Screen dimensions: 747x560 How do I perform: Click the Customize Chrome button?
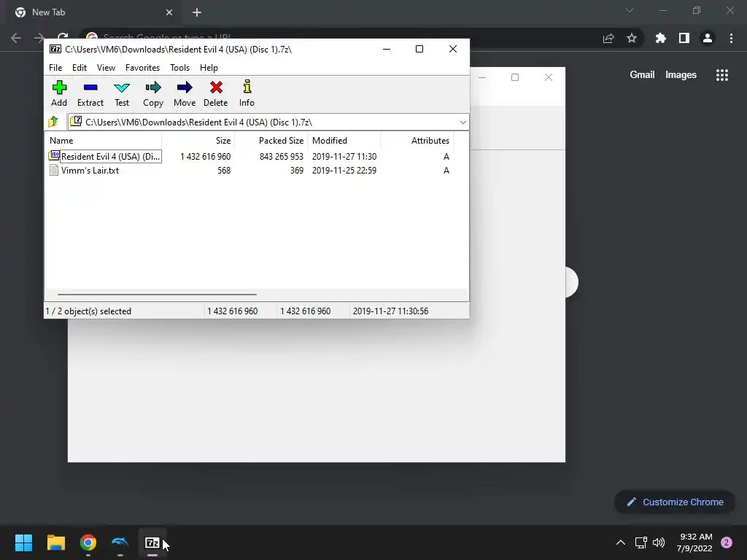tap(675, 502)
